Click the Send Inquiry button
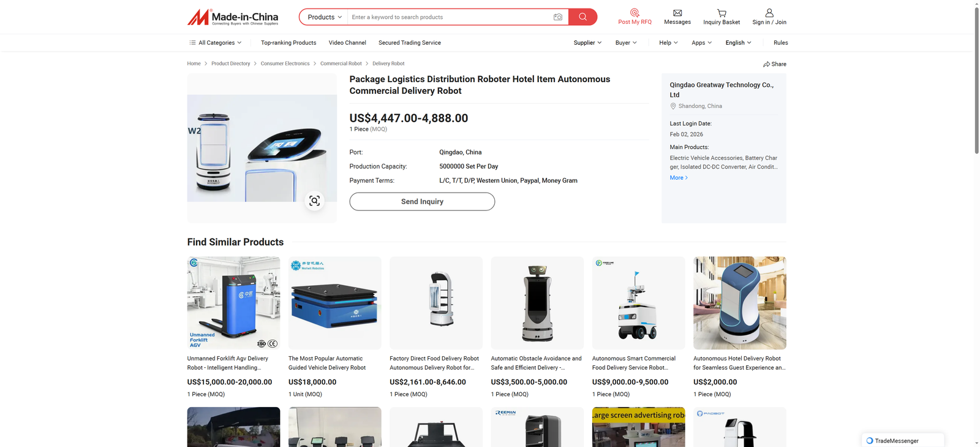This screenshot has height=447, width=980. [x=422, y=202]
